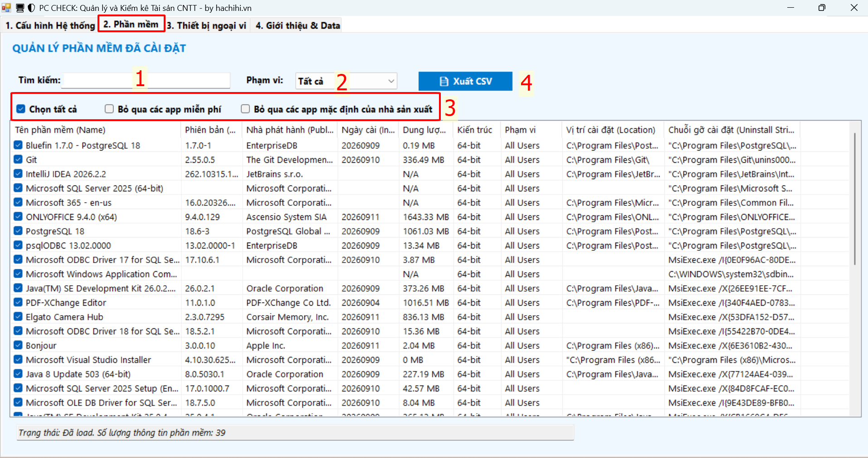Sort by 'Ngày cài' column header
This screenshot has width=868, height=458.
[368, 130]
